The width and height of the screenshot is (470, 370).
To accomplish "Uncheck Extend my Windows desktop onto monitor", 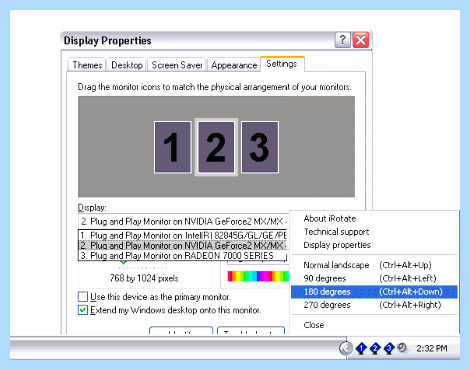I will tap(83, 310).
